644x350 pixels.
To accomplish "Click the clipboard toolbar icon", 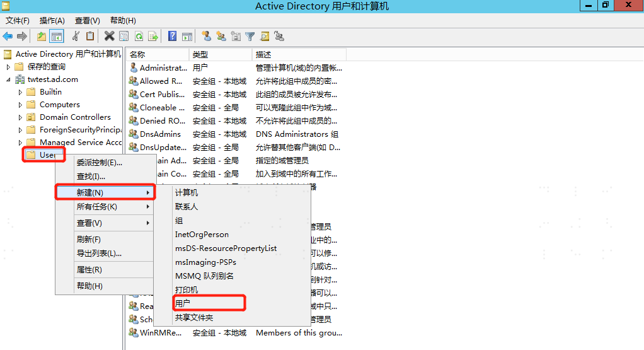I will coord(90,36).
